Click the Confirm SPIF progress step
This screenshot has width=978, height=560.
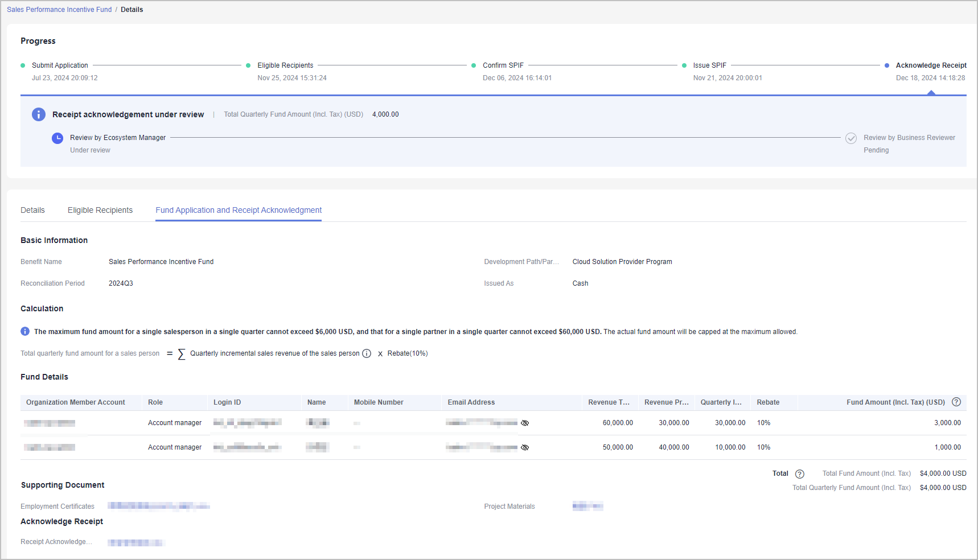click(503, 65)
